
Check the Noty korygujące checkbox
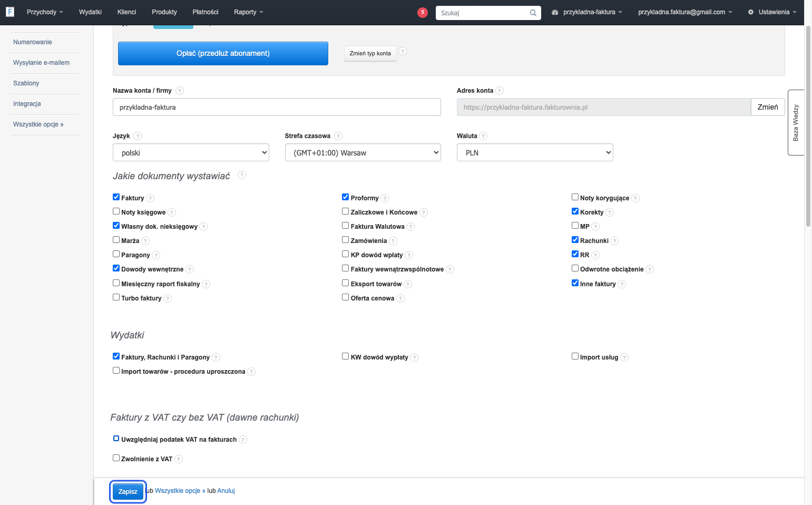click(575, 197)
